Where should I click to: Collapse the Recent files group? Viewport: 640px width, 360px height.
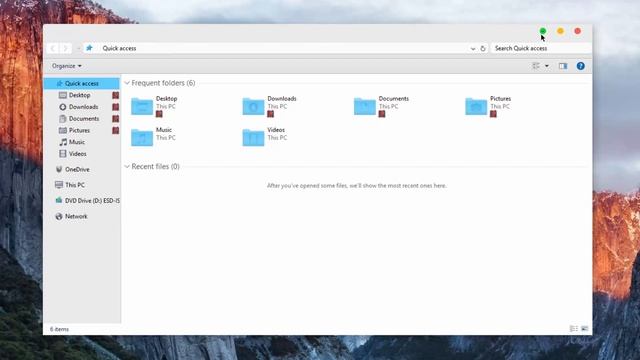pyautogui.click(x=127, y=167)
